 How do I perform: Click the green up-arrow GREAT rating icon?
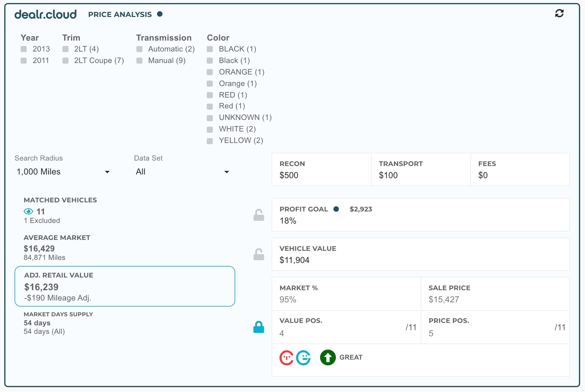click(328, 358)
